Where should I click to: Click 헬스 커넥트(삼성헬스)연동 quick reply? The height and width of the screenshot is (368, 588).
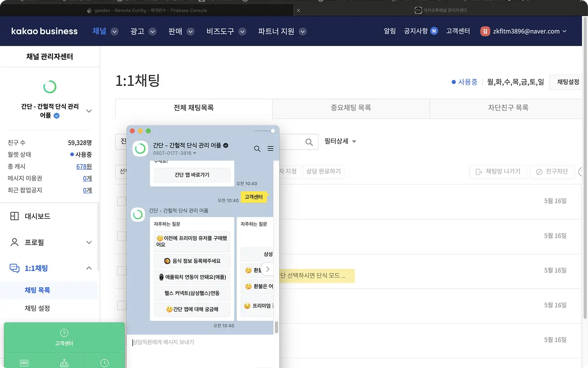coord(192,293)
